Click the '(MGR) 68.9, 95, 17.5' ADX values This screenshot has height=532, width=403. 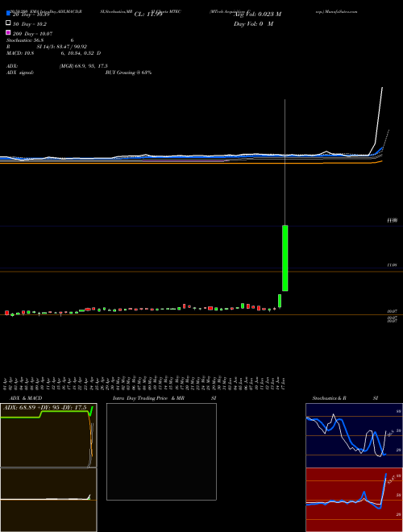(84, 66)
